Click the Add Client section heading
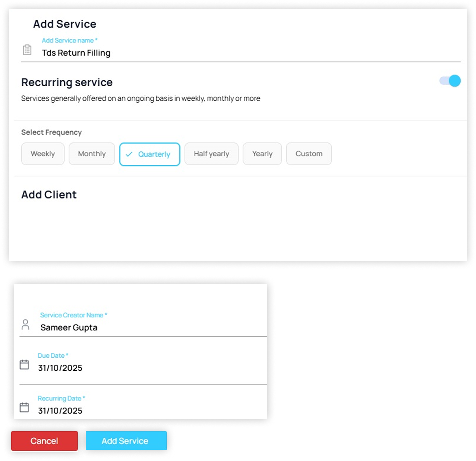This screenshot has width=476, height=461. 49,195
